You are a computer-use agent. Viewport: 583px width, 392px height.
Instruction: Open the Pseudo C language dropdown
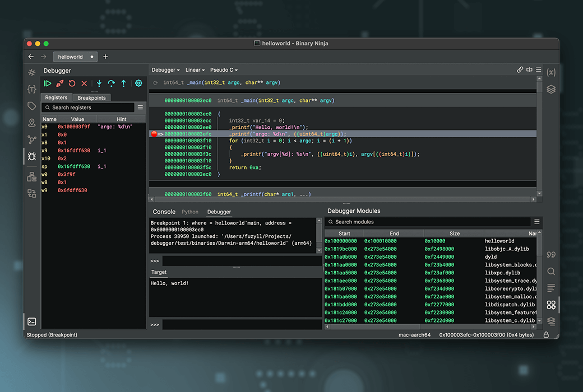pos(224,70)
